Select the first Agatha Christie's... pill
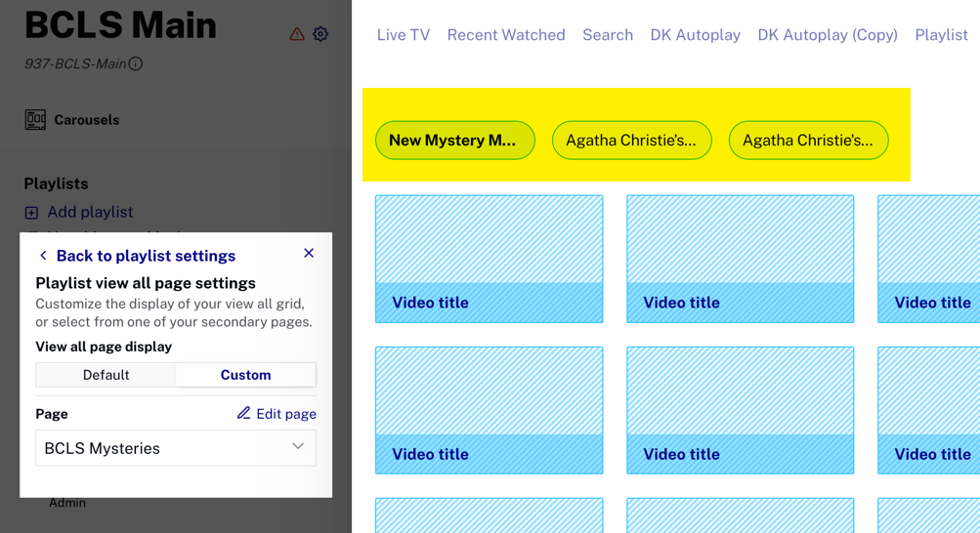980x533 pixels. pos(632,141)
